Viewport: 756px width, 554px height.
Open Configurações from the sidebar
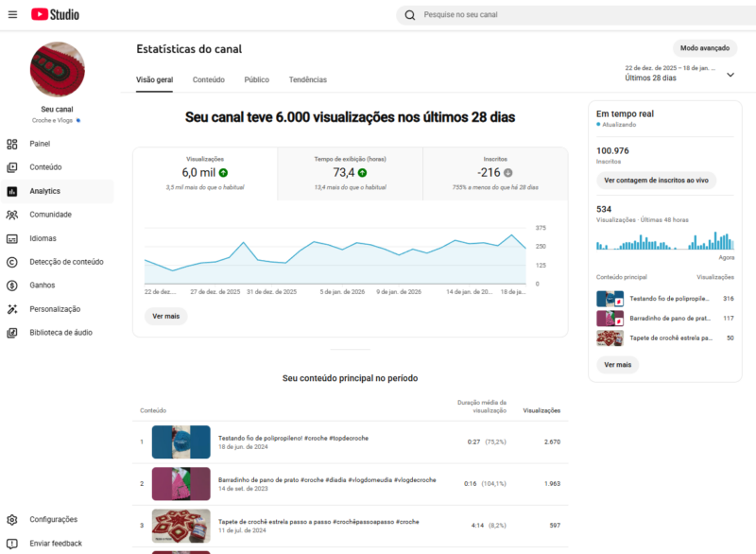click(52, 519)
